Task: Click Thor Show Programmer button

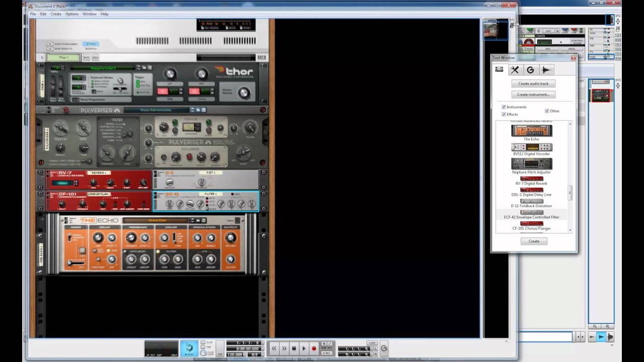Action: (x=75, y=100)
